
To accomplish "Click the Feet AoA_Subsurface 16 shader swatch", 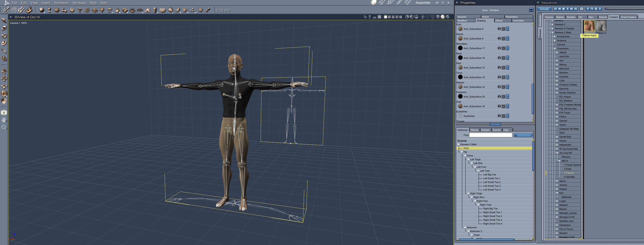I will pyautogui.click(x=460, y=106).
